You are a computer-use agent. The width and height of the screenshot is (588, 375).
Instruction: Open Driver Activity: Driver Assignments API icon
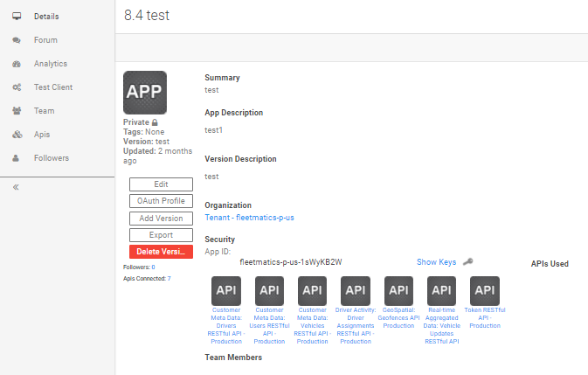click(355, 290)
